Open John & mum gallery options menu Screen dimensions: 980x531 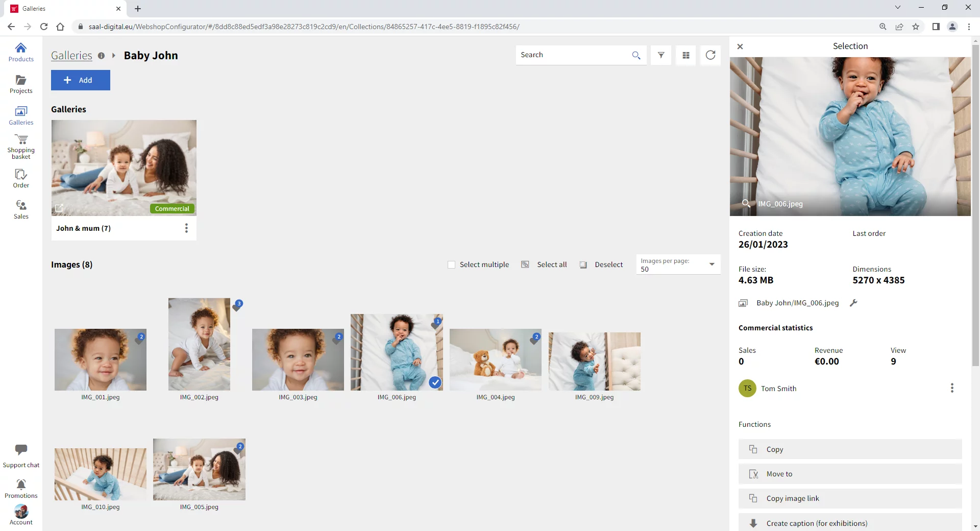click(x=186, y=228)
